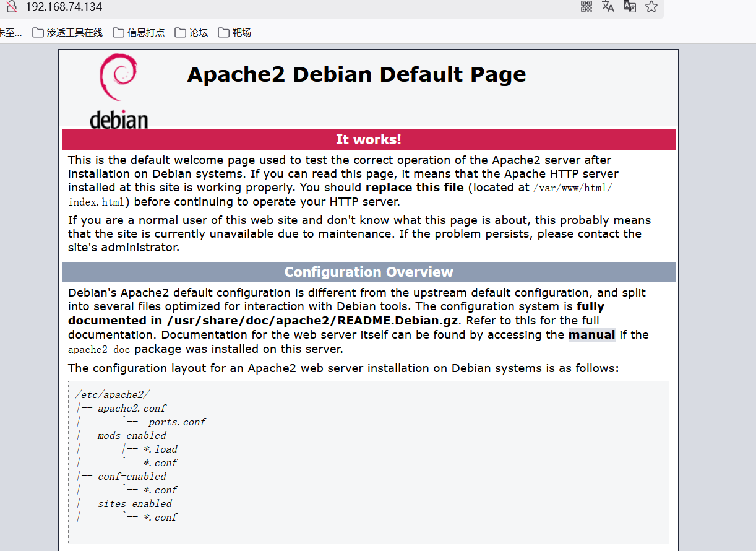
Task: Click the 'apache2-doc' package name
Action: click(x=100, y=349)
